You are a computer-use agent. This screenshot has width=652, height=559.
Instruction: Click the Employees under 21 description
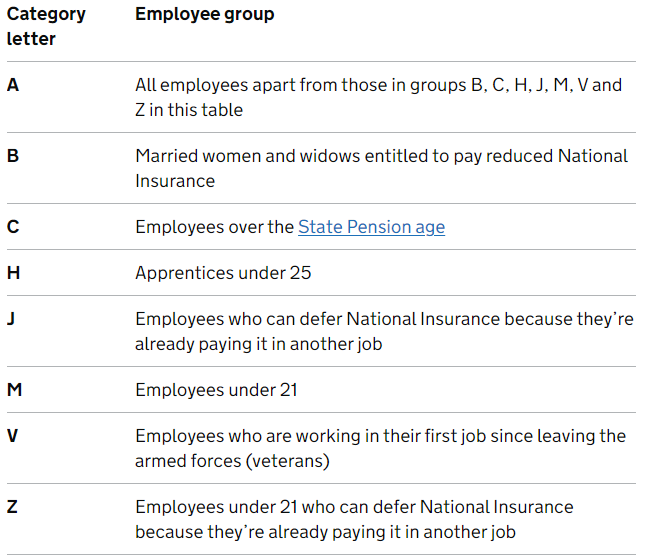216,390
